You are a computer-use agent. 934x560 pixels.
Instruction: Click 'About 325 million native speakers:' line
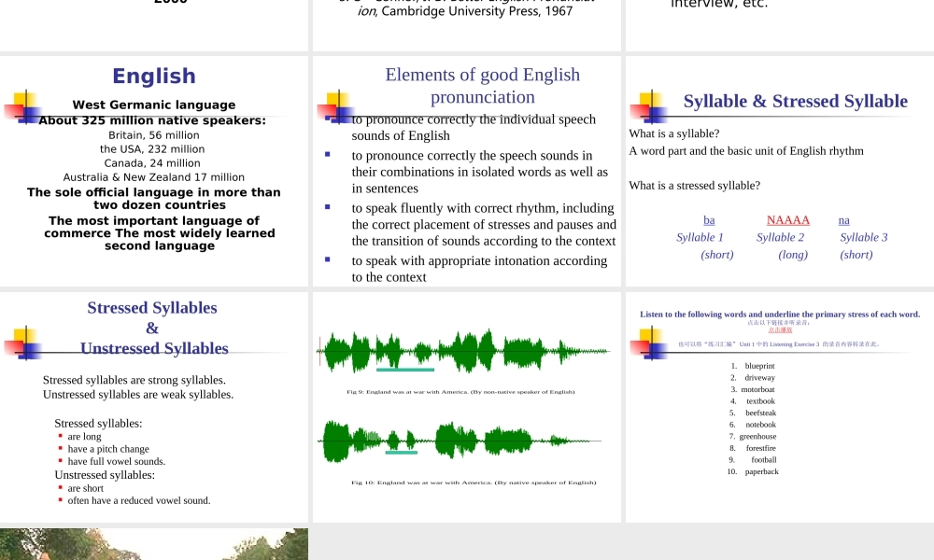[x=152, y=120]
